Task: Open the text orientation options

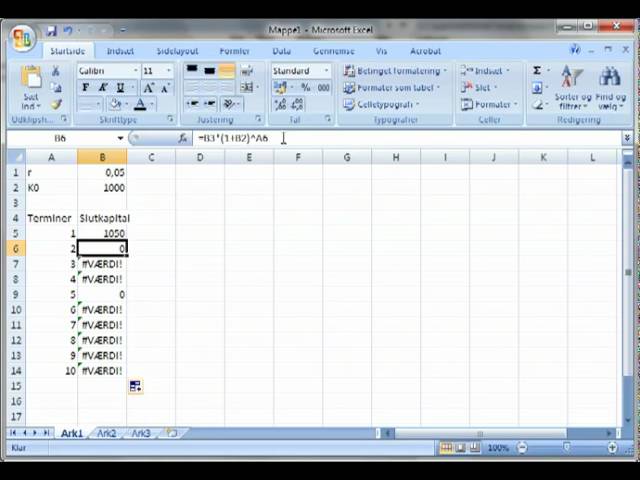Action: click(x=231, y=104)
